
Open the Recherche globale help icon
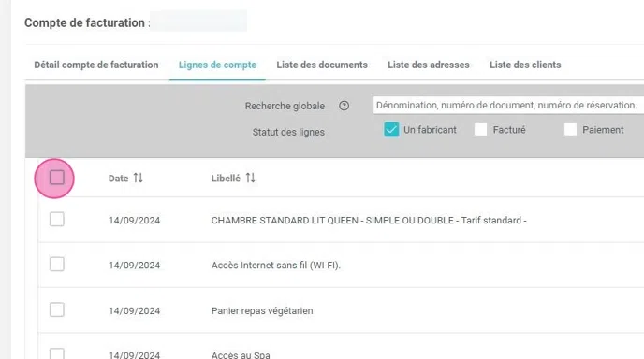point(344,106)
